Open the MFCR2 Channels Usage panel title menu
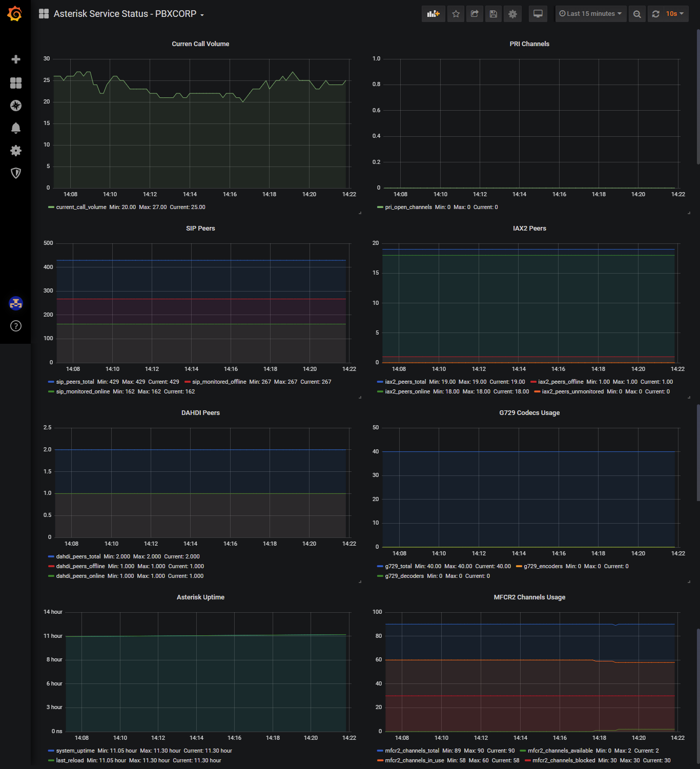The image size is (700, 769). 529,597
